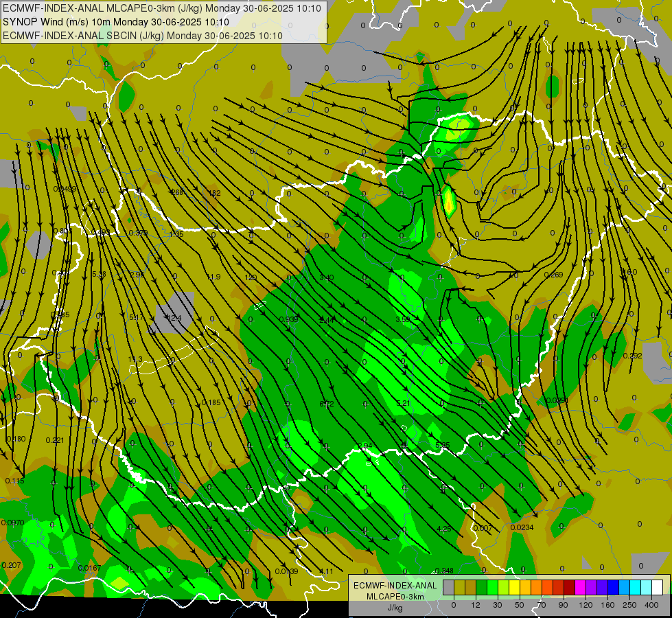Click the map value '11.3'
The height and width of the screenshot is (618, 672).
click(x=135, y=359)
